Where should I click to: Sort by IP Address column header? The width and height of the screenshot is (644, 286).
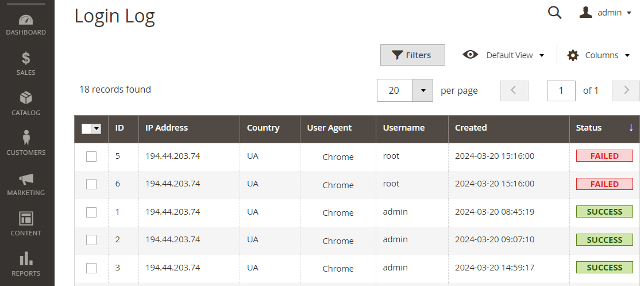189,129
